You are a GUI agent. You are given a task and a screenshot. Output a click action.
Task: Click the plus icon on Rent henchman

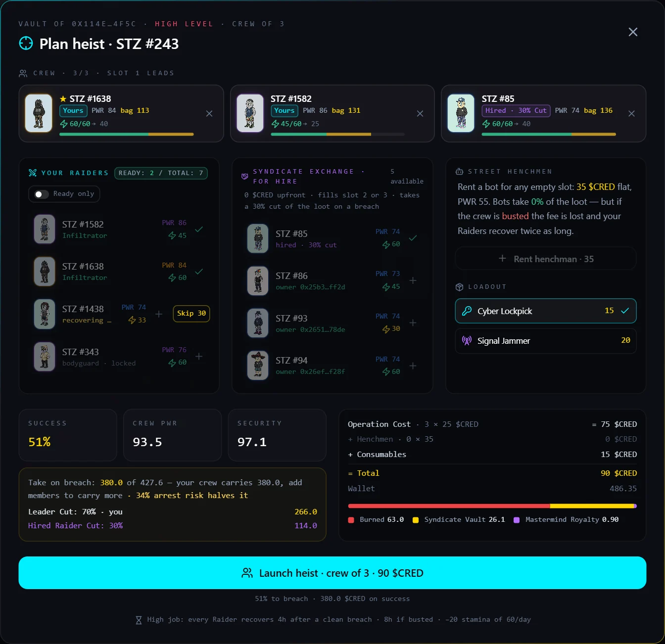[502, 258]
